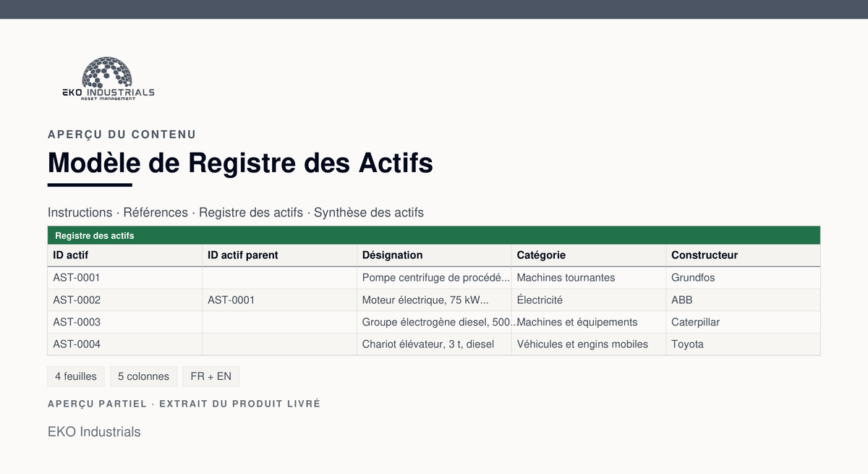This screenshot has height=474, width=868.
Task: Click the 'Désignation' column header
Action: click(x=435, y=255)
